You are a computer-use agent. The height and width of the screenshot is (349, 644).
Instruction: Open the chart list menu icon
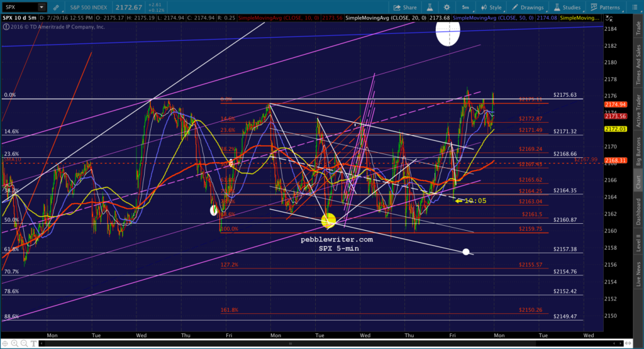click(635, 8)
